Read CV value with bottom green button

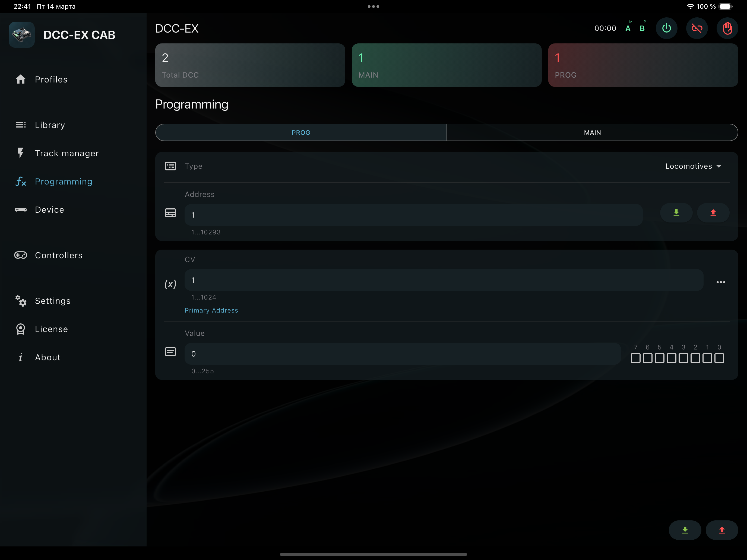point(685,530)
